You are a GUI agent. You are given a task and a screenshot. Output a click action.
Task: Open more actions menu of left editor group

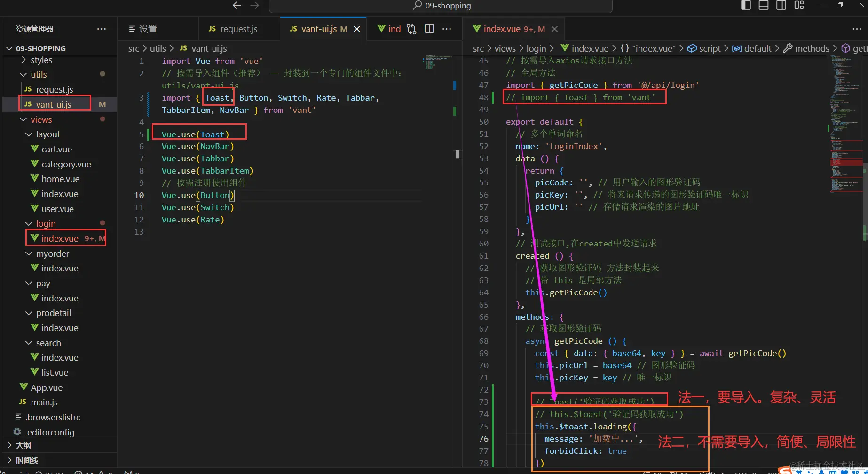[447, 29]
